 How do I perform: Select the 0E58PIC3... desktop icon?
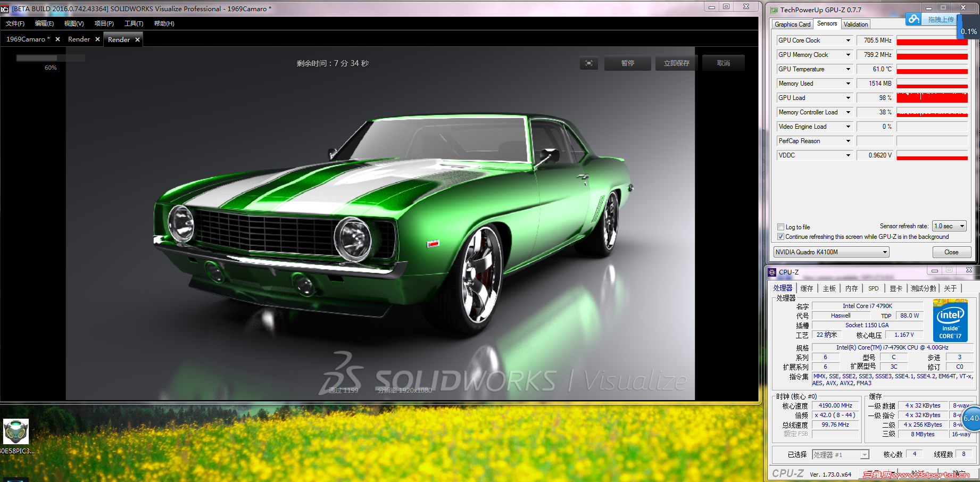click(16, 436)
